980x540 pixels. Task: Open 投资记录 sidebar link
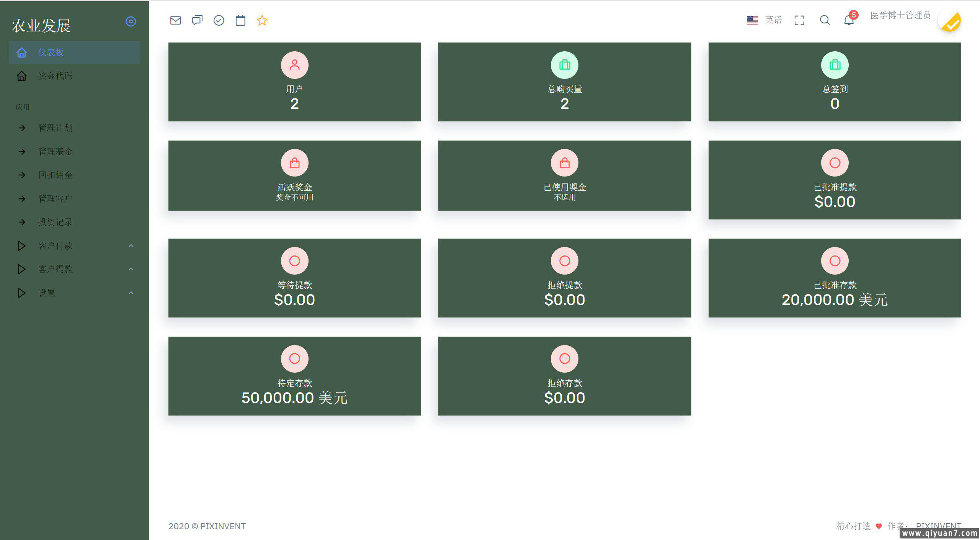click(x=55, y=222)
